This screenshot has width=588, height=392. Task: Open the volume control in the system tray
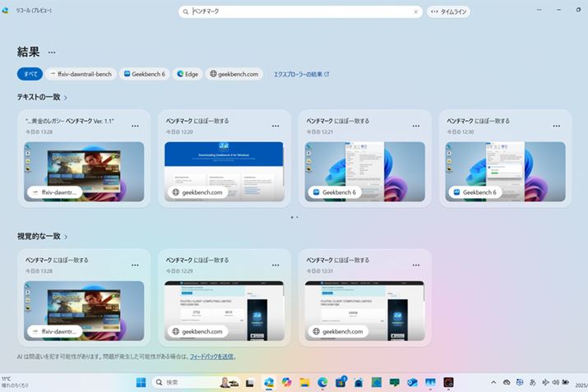pyautogui.click(x=556, y=382)
